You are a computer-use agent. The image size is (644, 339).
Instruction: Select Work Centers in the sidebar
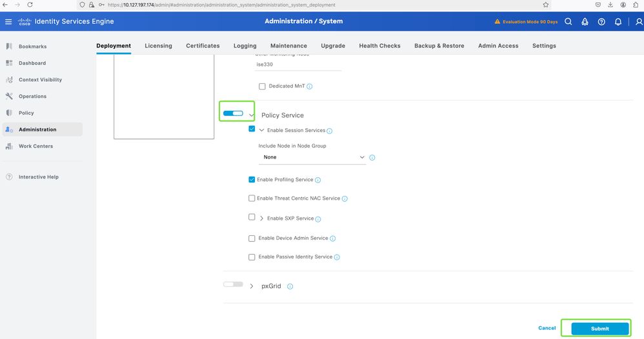pyautogui.click(x=35, y=146)
